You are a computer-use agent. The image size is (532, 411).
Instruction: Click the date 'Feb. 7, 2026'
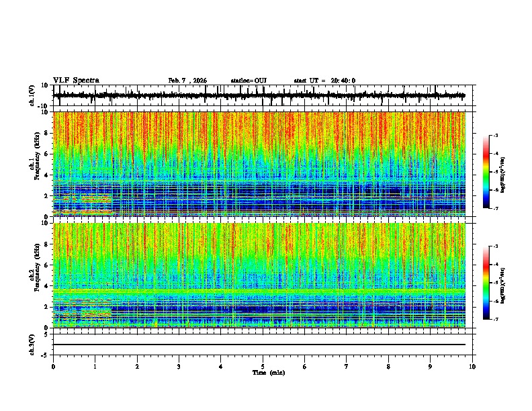click(187, 81)
